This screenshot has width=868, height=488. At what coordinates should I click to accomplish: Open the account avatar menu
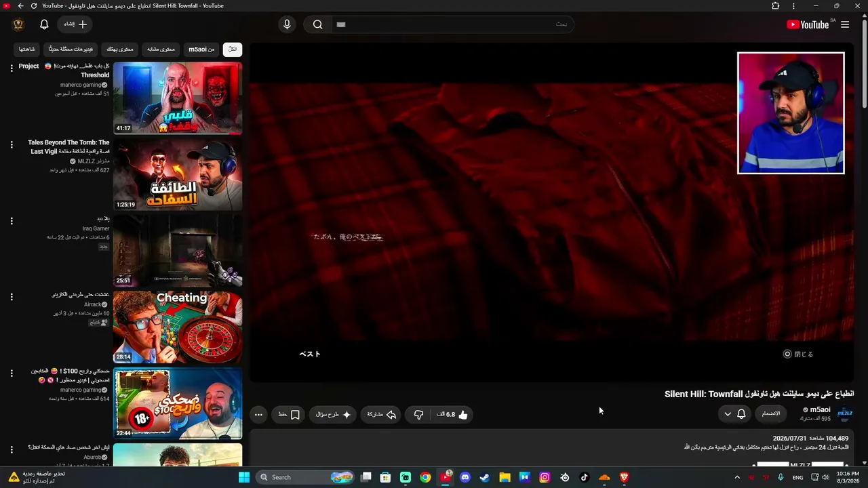coord(18,24)
